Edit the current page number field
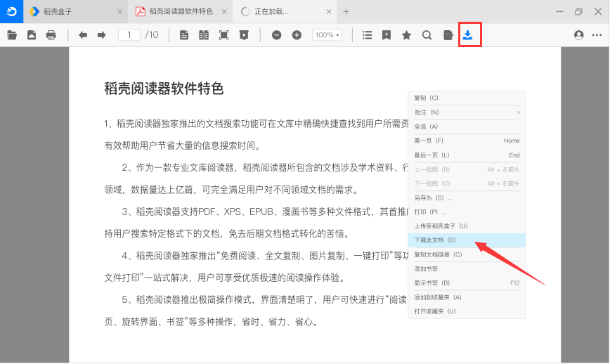This screenshot has width=610, height=364. (x=129, y=35)
